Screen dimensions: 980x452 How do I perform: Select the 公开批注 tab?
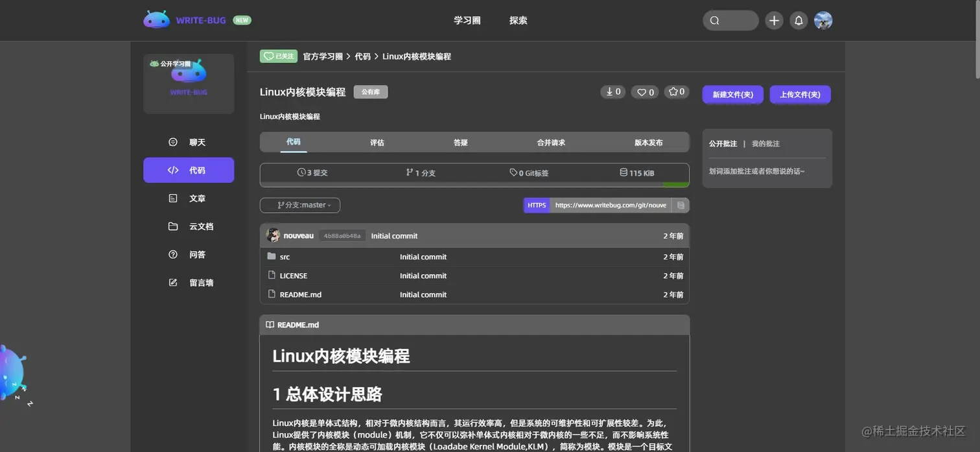(x=723, y=144)
